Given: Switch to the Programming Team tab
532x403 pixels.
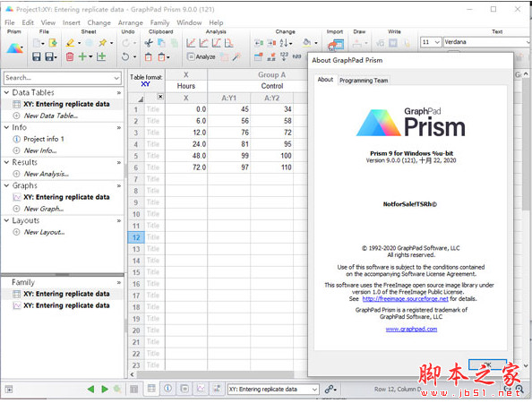Looking at the screenshot, I should pyautogui.click(x=364, y=81).
